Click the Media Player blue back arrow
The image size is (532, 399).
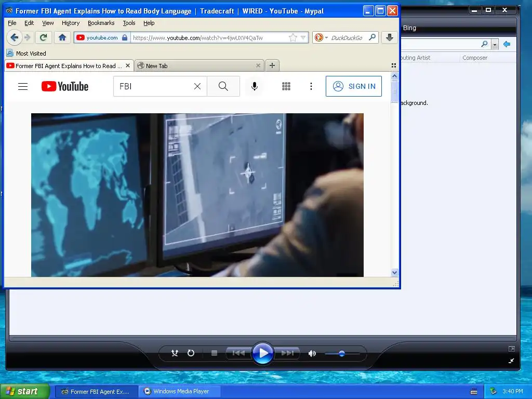click(507, 44)
